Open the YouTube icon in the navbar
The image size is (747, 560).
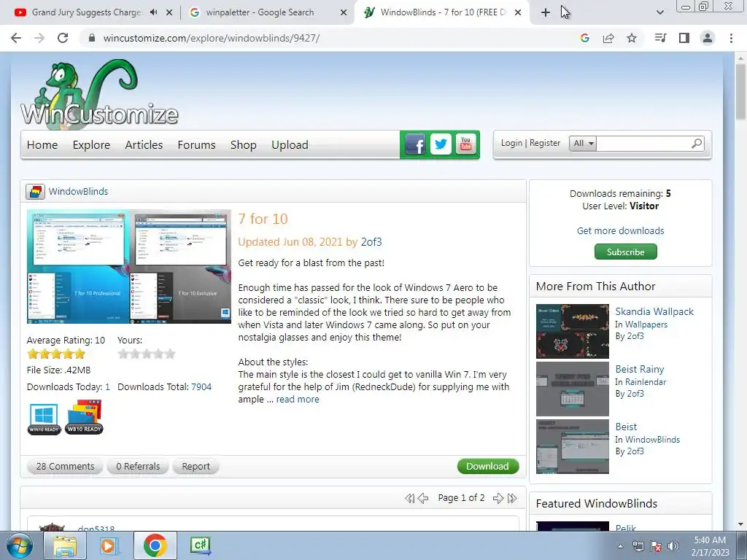(466, 144)
